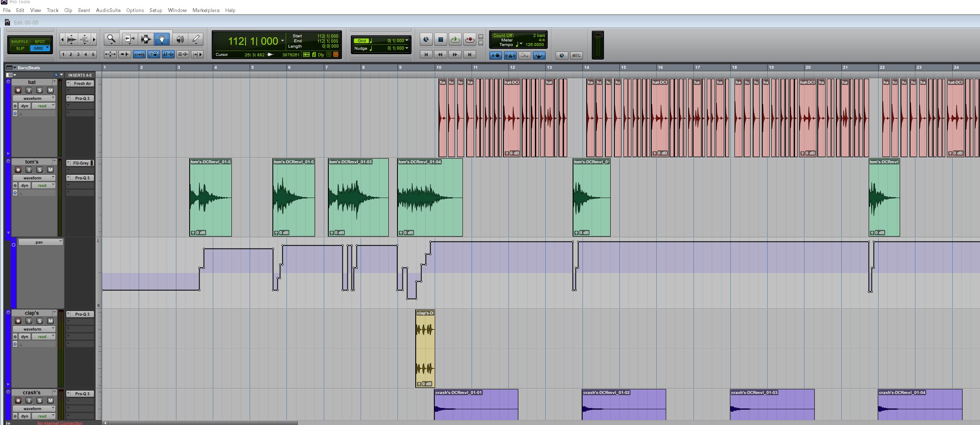Enable SHUFFLE edit mode

coord(19,41)
